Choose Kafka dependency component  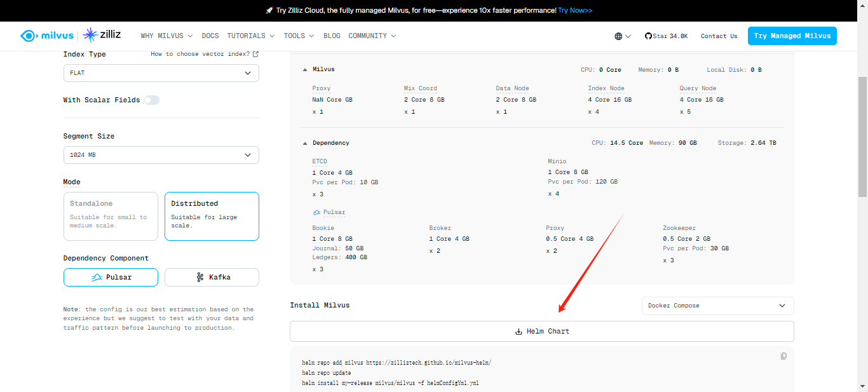point(212,277)
